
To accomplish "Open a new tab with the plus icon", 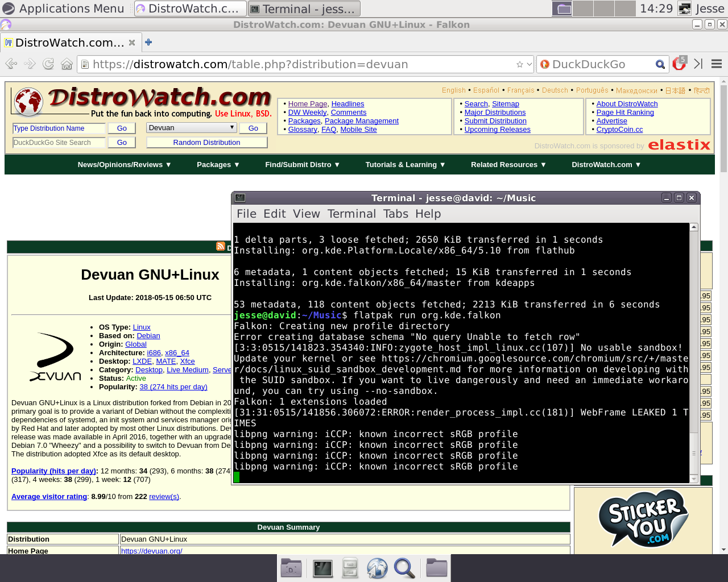I will point(148,42).
